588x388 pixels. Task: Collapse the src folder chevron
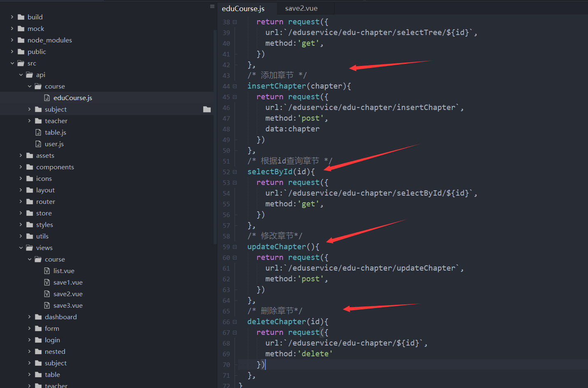point(12,63)
